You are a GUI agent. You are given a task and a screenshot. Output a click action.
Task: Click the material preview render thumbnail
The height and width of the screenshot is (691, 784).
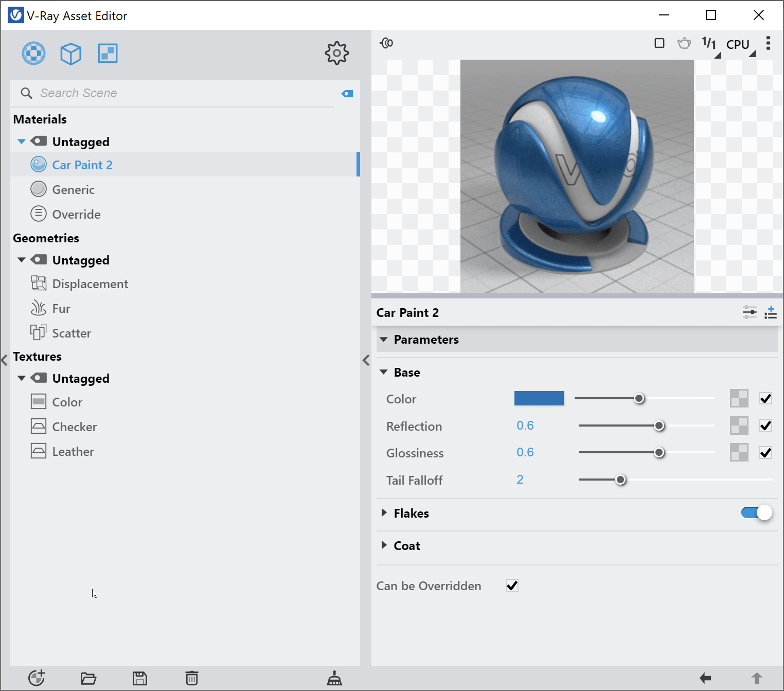point(577,176)
